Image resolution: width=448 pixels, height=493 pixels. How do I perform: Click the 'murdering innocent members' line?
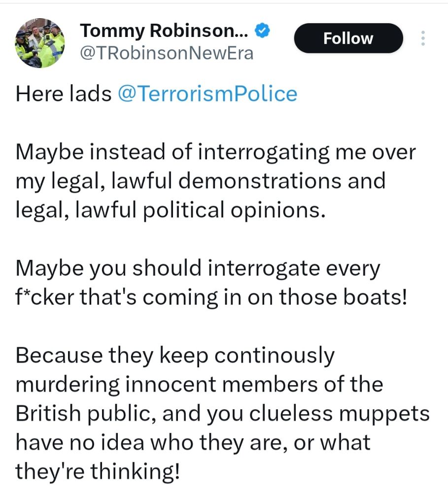pos(199,385)
